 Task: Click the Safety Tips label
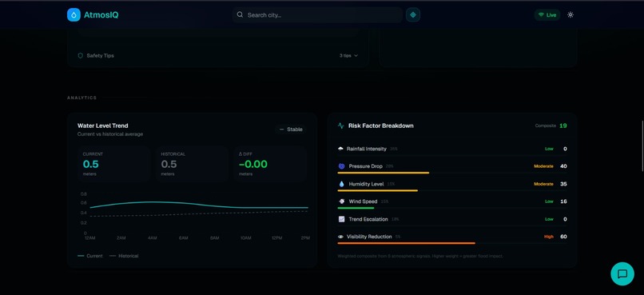(x=100, y=55)
